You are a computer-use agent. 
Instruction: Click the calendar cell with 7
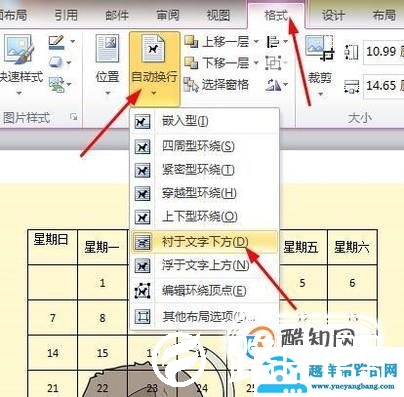(x=53, y=318)
